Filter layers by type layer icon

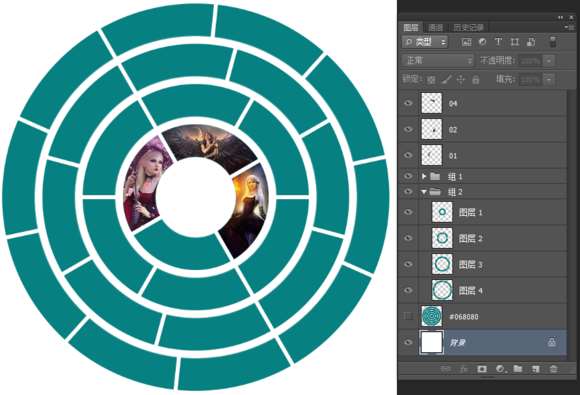(x=498, y=42)
